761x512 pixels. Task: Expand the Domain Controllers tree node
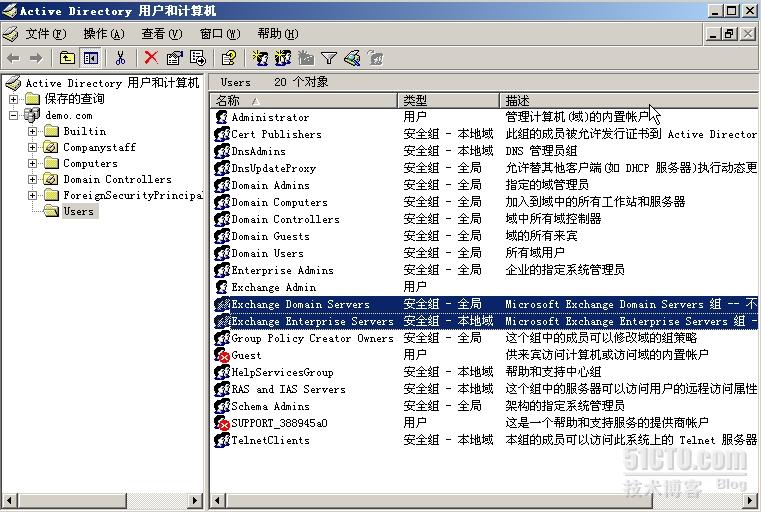pyautogui.click(x=32, y=180)
